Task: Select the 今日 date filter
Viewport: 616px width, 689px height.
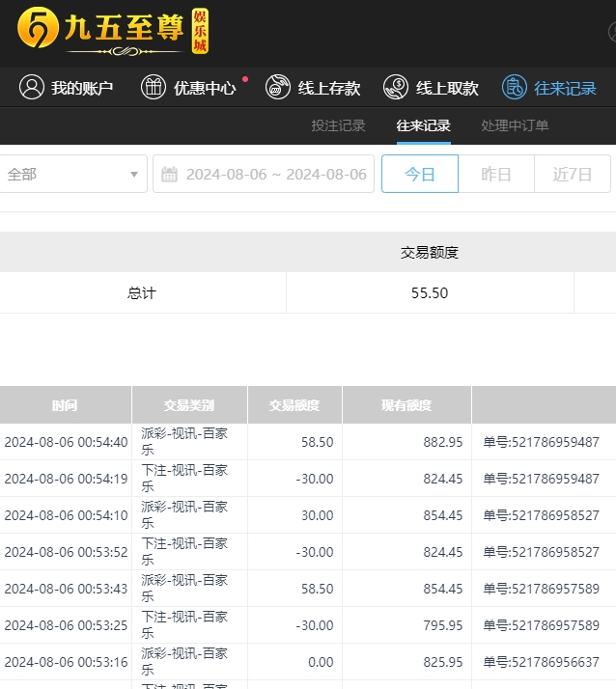Action: 419,175
